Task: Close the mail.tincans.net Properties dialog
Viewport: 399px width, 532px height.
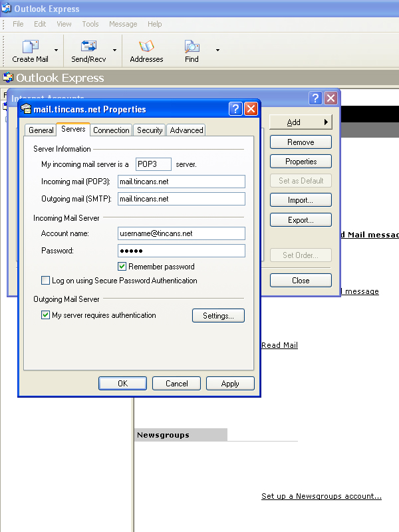Action: point(251,109)
